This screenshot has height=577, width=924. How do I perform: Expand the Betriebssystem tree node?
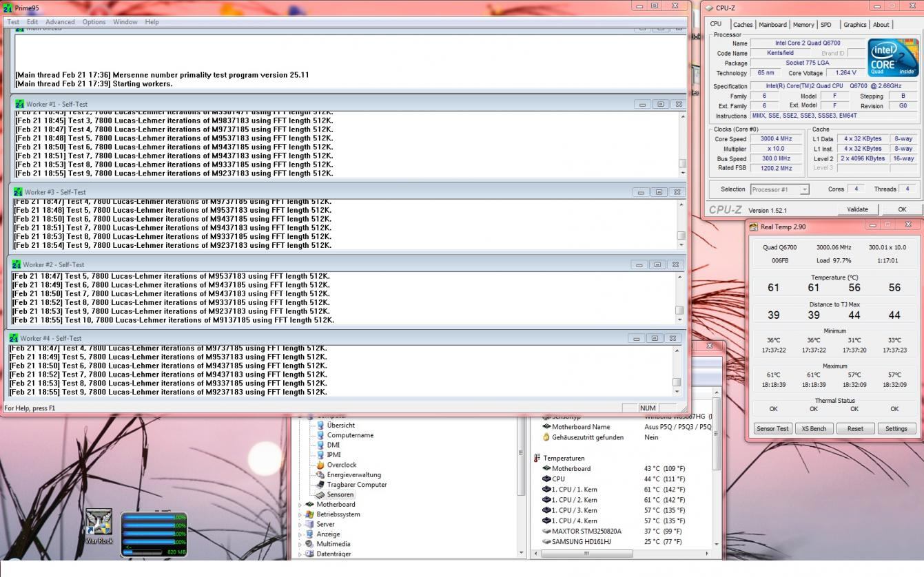tap(300, 514)
